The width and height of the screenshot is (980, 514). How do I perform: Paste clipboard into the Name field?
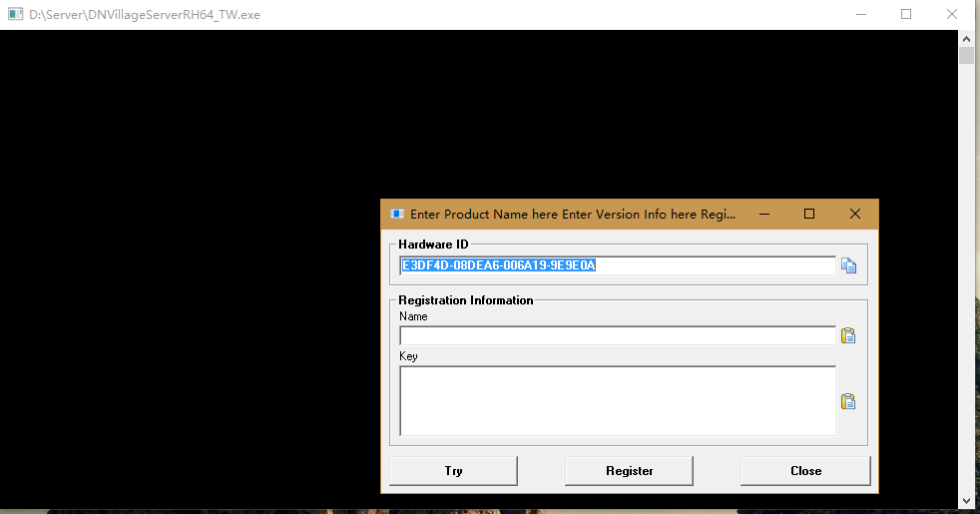848,335
